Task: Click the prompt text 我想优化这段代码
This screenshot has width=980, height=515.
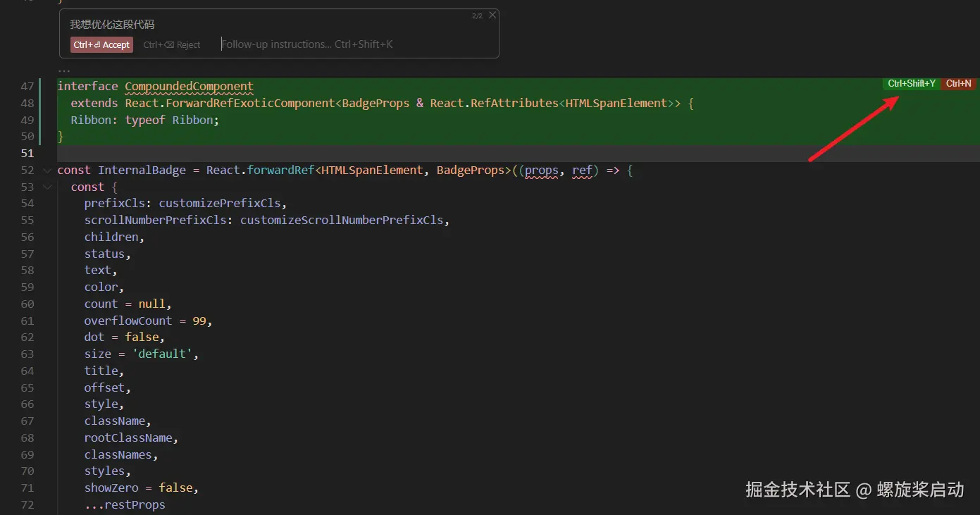Action: [112, 25]
